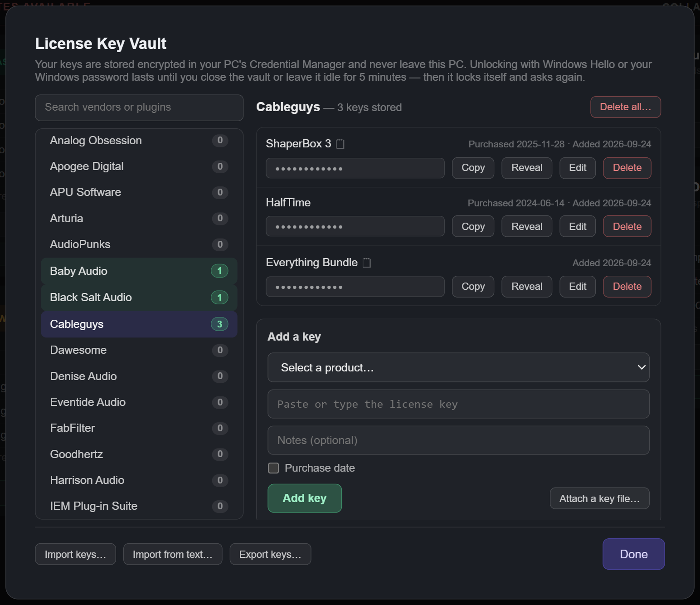Edit the Everything Bundle key entry
The height and width of the screenshot is (605, 700).
coord(578,287)
